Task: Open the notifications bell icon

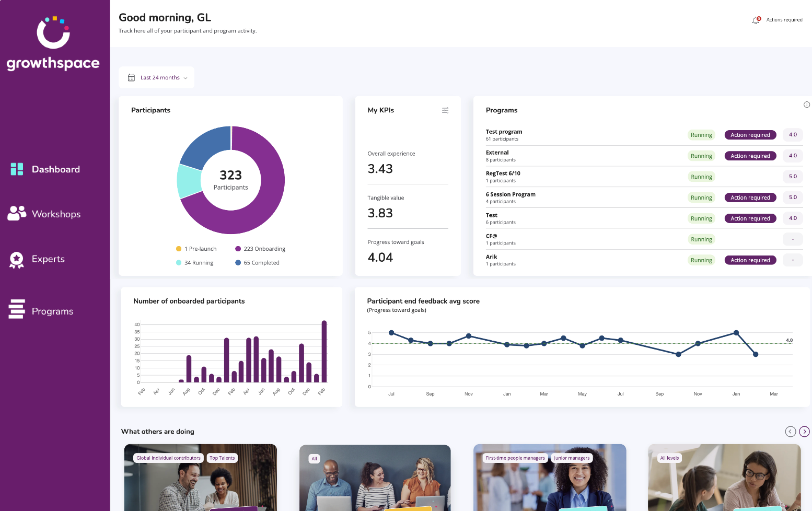Action: (756, 20)
